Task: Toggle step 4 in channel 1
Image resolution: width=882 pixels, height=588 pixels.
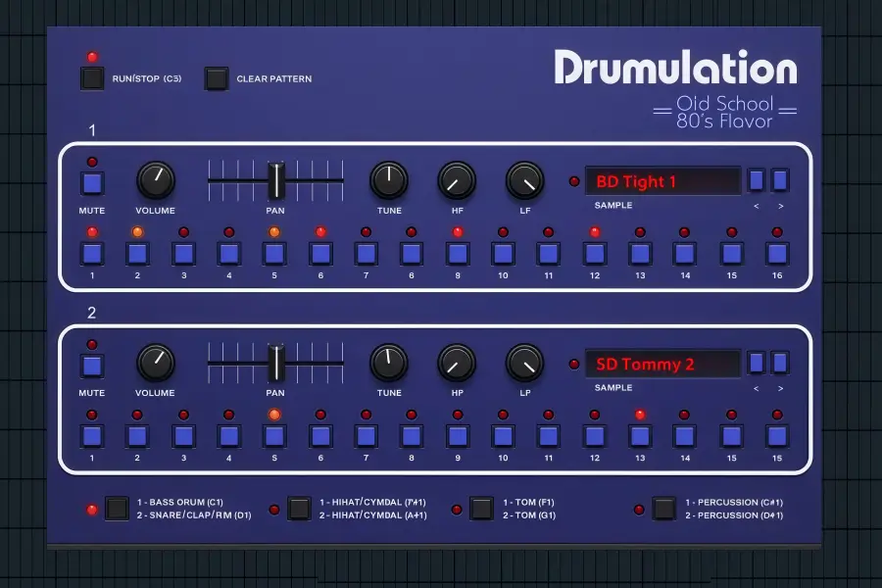Action: (229, 254)
